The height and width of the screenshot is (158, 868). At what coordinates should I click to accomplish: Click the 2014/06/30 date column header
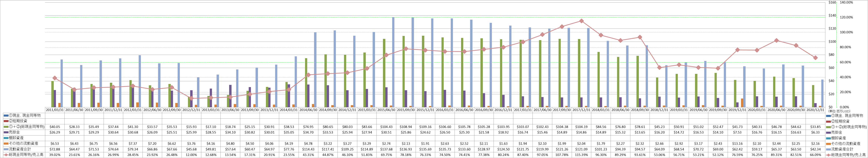[308, 110]
